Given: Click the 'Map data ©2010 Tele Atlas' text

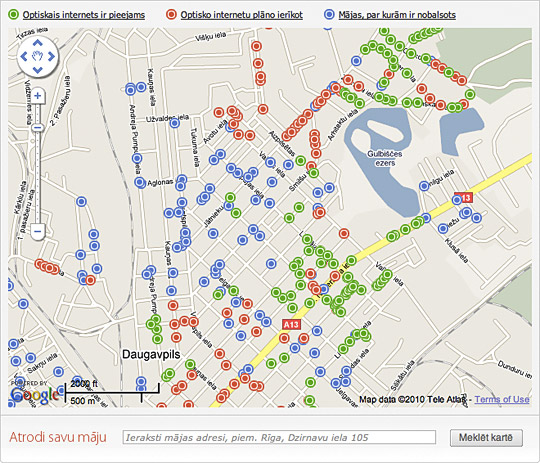Looking at the screenshot, I should point(413,400).
